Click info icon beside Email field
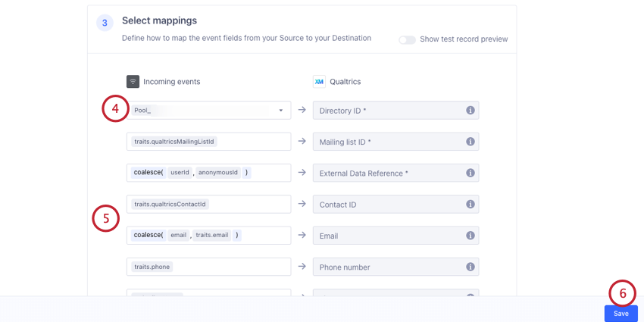 470,236
